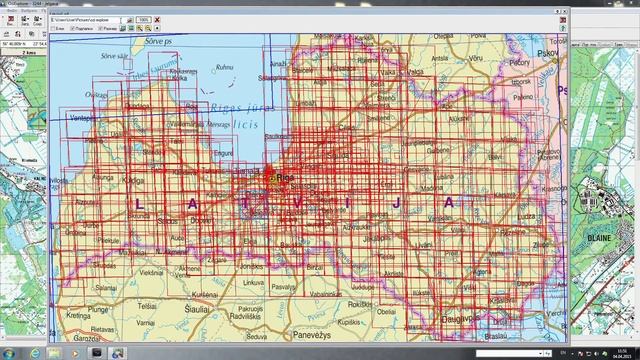Click the Kretinga label on the index map
Screen dimensions: 640x360
coord(78,316)
